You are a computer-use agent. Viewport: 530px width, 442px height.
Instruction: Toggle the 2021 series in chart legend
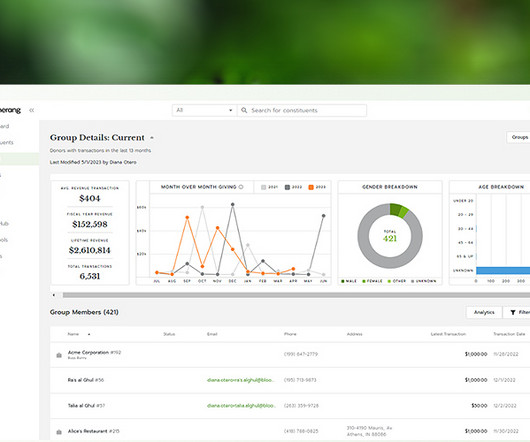[269, 187]
